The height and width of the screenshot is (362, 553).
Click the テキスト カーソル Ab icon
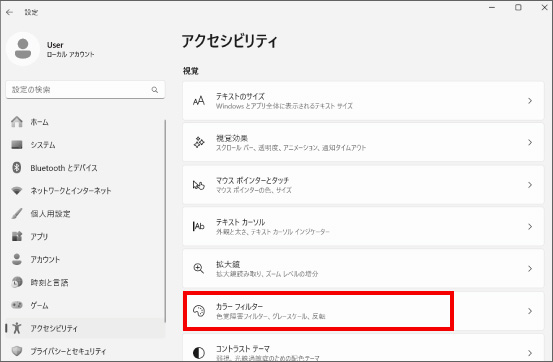pyautogui.click(x=199, y=226)
